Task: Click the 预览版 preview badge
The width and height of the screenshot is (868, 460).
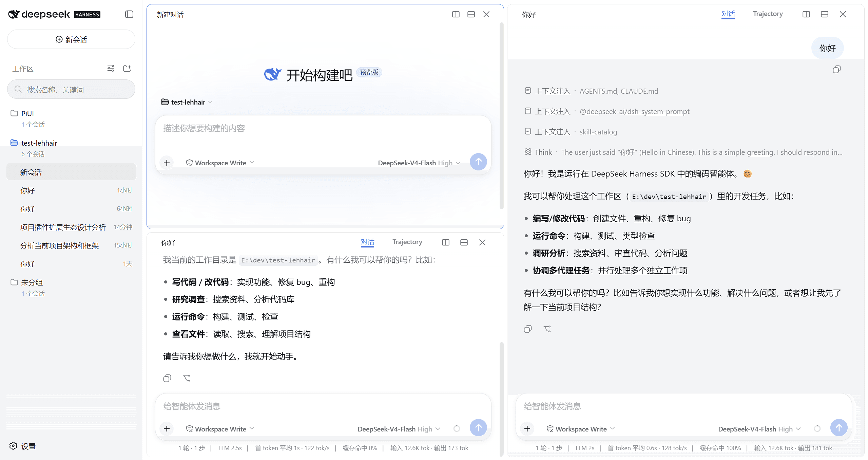Action: click(x=369, y=72)
